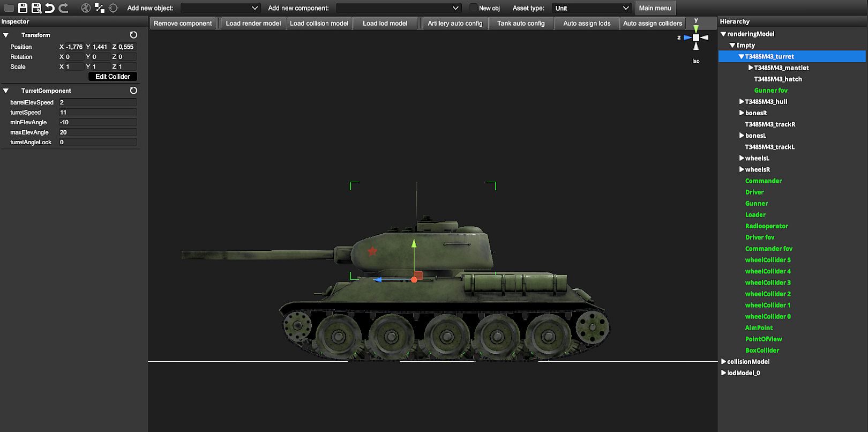
Task: Select Loader item in Hierarchy
Action: (755, 214)
